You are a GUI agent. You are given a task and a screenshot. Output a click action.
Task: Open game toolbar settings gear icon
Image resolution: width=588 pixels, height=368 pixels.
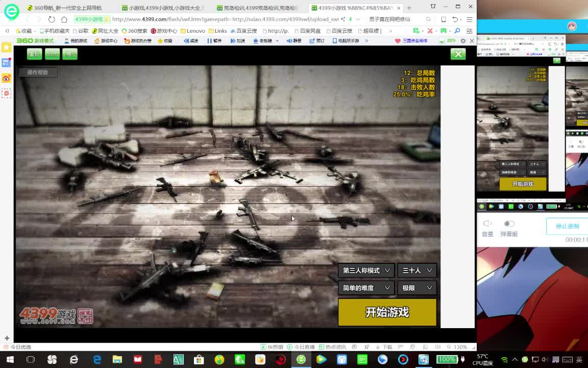point(463,40)
